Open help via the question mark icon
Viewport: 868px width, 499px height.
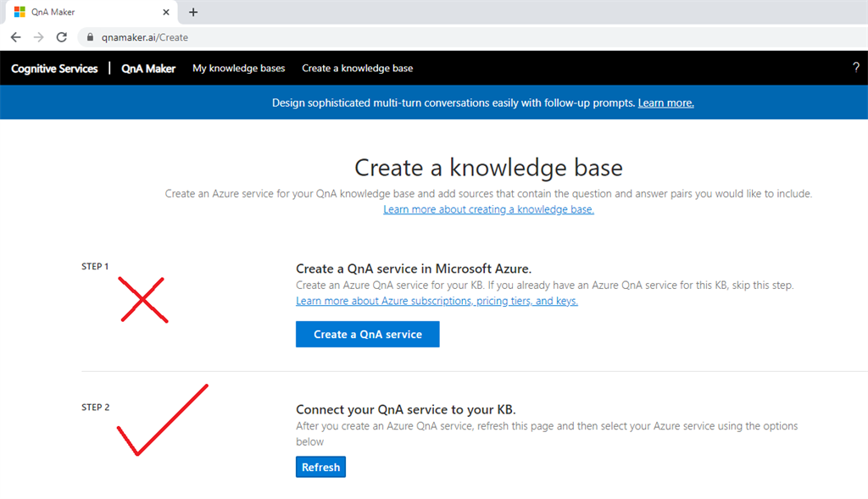click(855, 68)
